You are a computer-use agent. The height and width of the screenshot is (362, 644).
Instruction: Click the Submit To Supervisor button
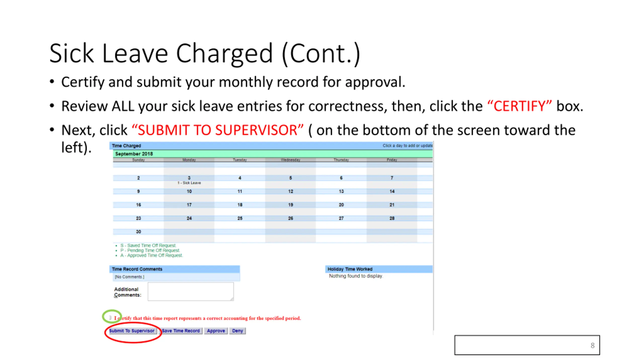132,331
